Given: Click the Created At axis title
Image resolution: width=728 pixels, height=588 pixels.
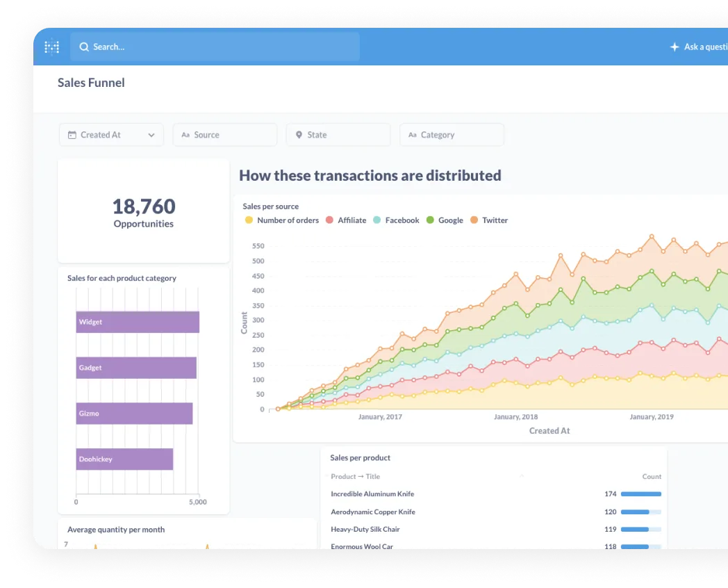Looking at the screenshot, I should pos(549,431).
